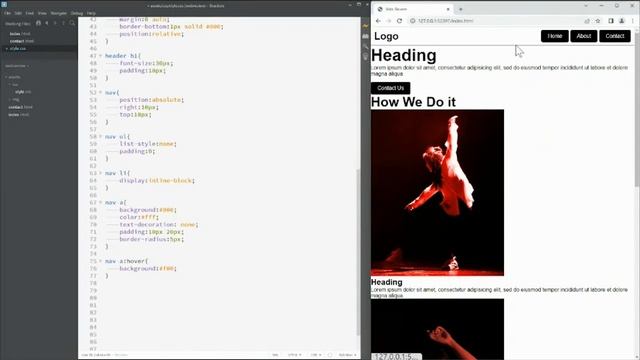Image resolution: width=640 pixels, height=360 pixels.
Task: Bookmark this page with the star icon
Action: 598,21
